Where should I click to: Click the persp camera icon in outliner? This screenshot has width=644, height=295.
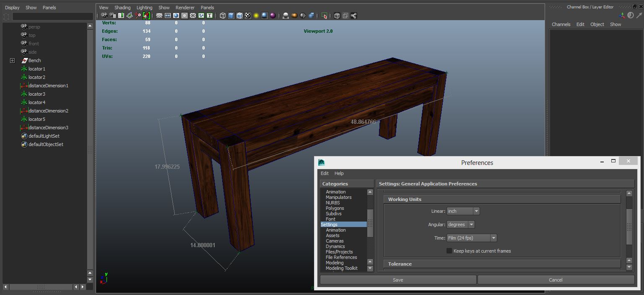point(24,27)
